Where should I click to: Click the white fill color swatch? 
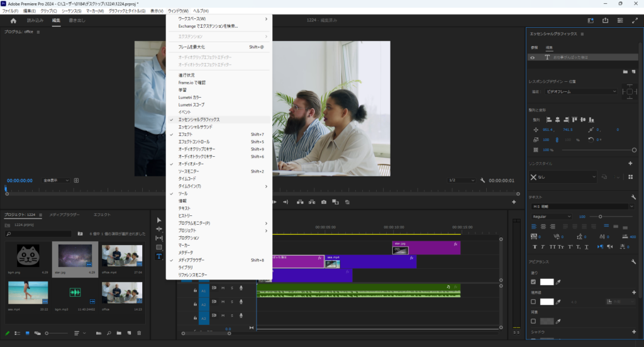click(x=547, y=282)
